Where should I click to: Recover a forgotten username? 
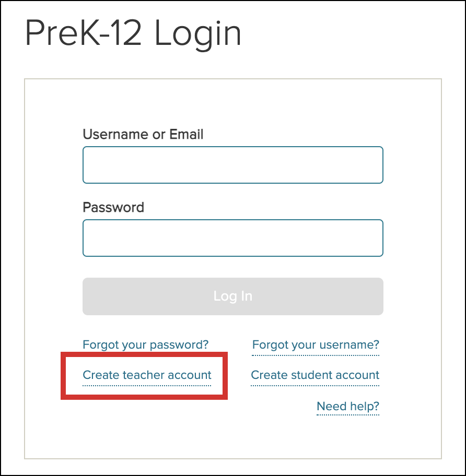tap(316, 344)
